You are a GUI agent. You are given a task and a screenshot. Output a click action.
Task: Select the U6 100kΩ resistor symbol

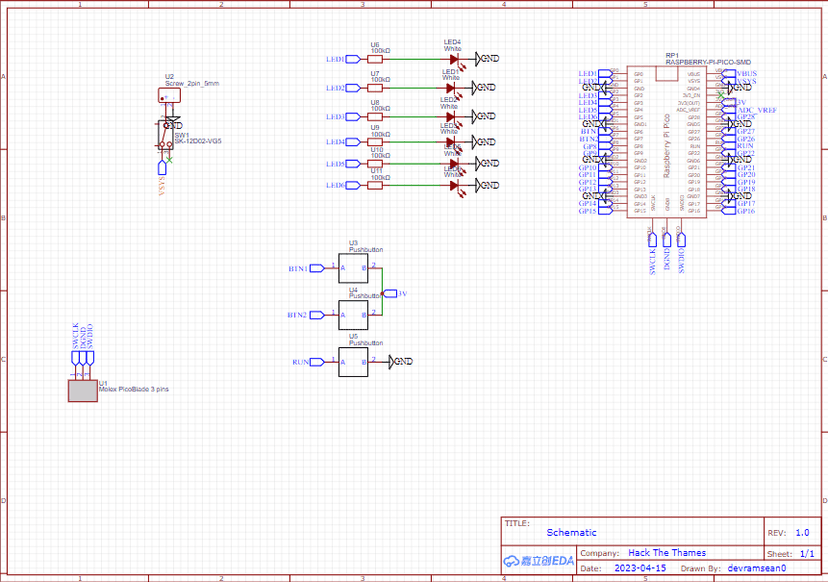pyautogui.click(x=375, y=59)
